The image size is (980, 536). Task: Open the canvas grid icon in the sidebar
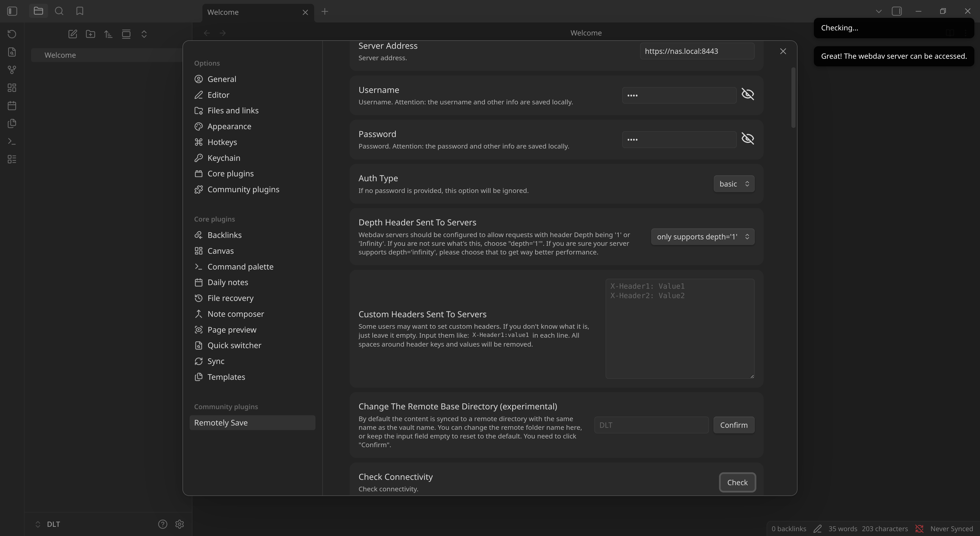pyautogui.click(x=11, y=88)
